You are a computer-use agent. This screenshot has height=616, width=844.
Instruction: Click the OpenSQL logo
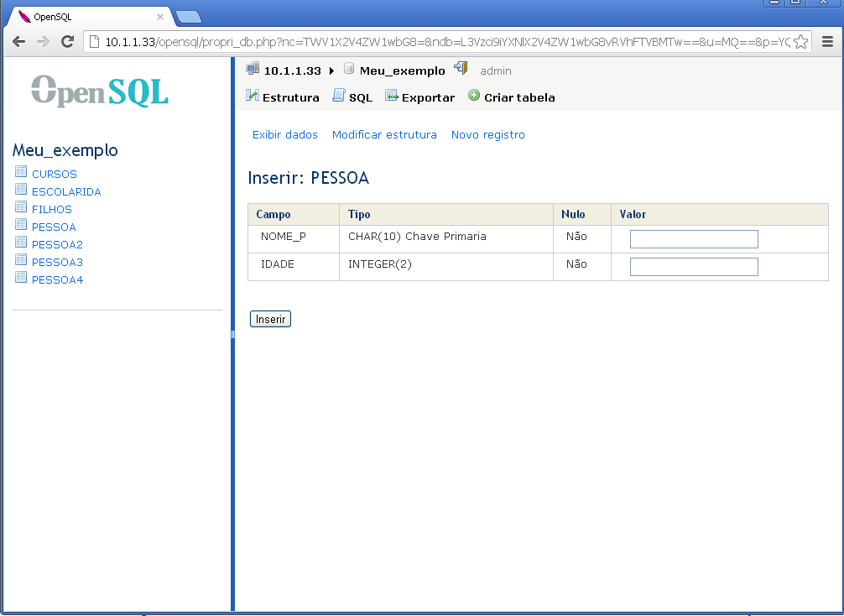(x=100, y=91)
